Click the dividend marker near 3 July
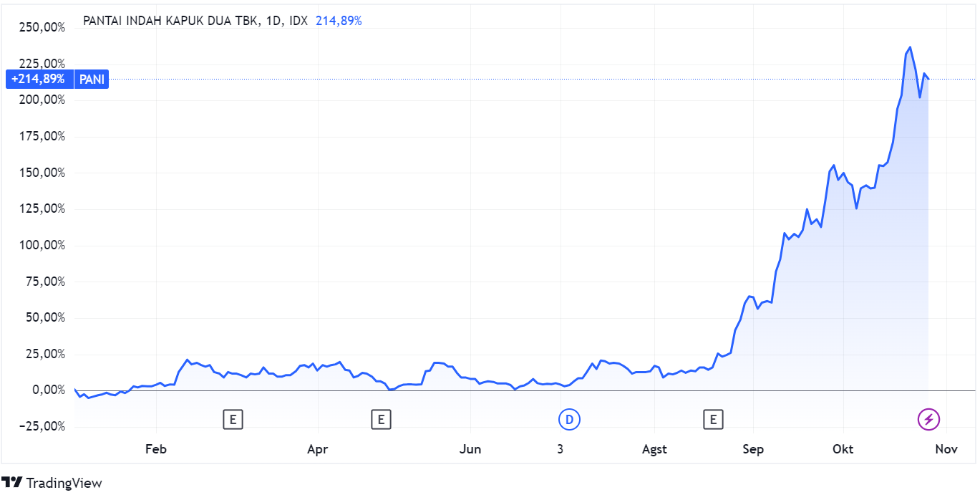980x495 pixels. coord(570,420)
